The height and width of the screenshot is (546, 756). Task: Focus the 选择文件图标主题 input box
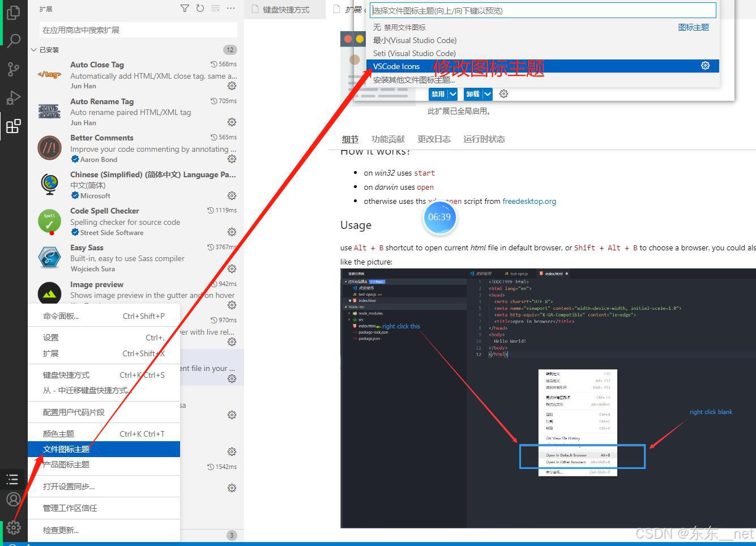tap(543, 10)
